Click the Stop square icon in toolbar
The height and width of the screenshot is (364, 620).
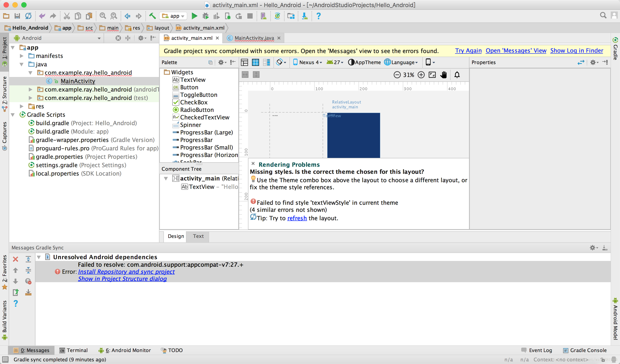point(250,16)
